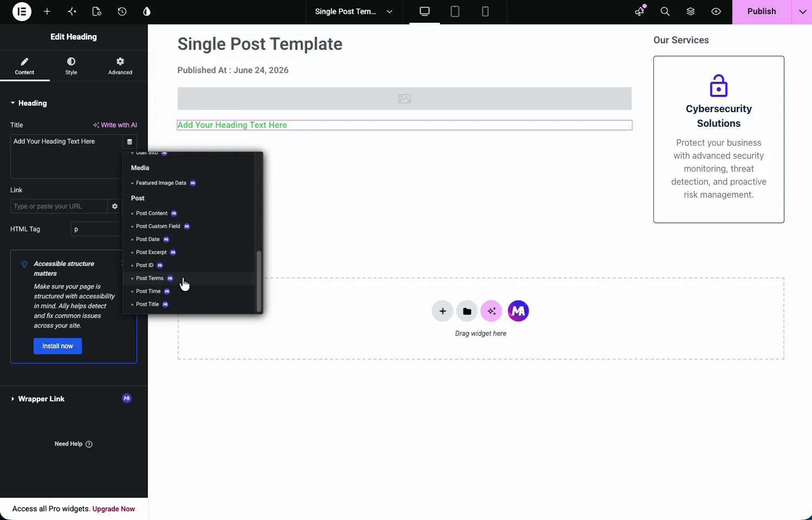The image size is (812, 520).
Task: Click Write with AI link
Action: click(115, 125)
